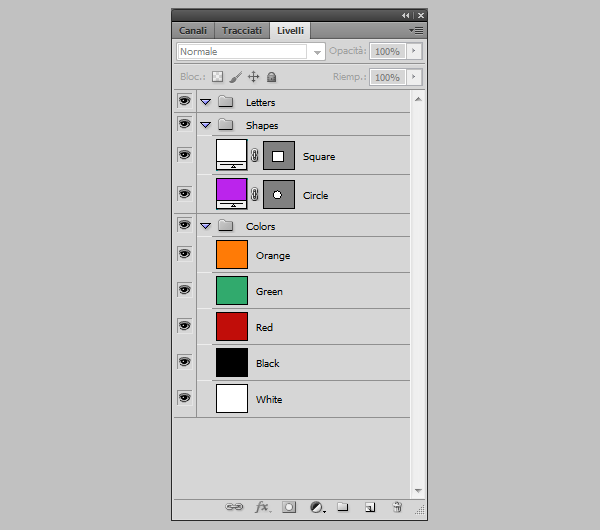Viewport: 600px width, 530px height.
Task: Collapse the Colors group triangle
Action: pyautogui.click(x=205, y=226)
